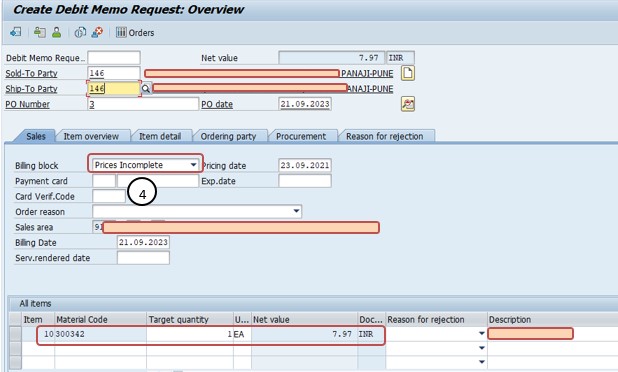The height and width of the screenshot is (372, 618).
Task: Click material code 300342 cell
Action: click(x=101, y=334)
